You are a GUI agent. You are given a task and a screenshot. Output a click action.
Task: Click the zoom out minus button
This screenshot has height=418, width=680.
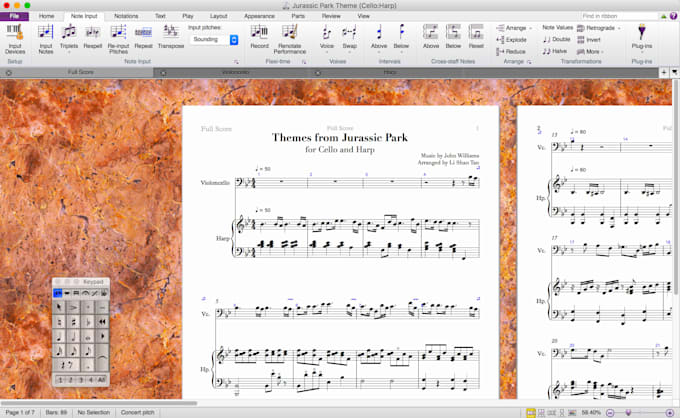[610, 413]
